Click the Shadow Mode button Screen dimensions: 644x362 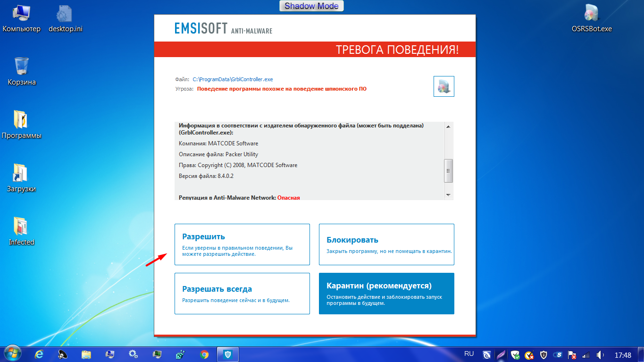coord(311,6)
